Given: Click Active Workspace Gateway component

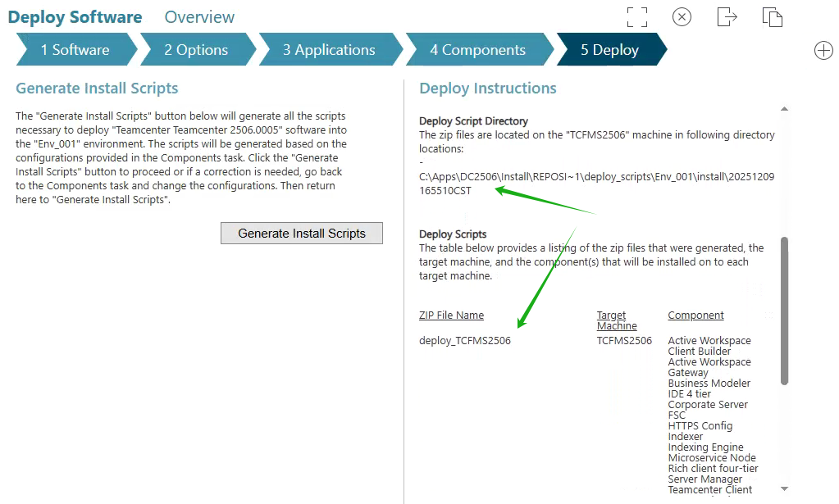Looking at the screenshot, I should coord(709,367).
